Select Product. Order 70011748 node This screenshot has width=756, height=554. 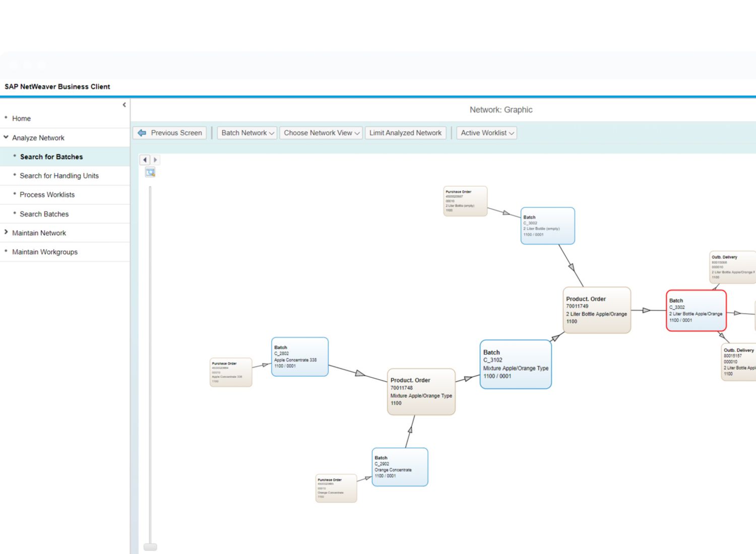click(x=421, y=392)
